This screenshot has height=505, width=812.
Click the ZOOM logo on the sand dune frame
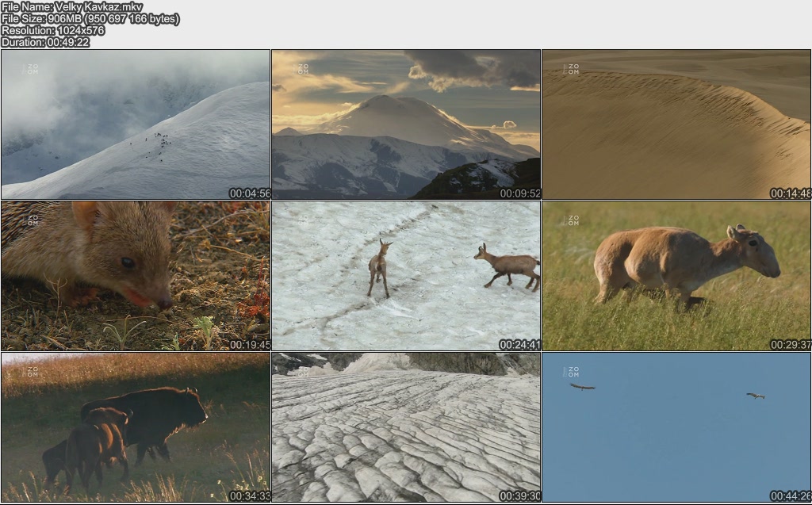click(572, 70)
